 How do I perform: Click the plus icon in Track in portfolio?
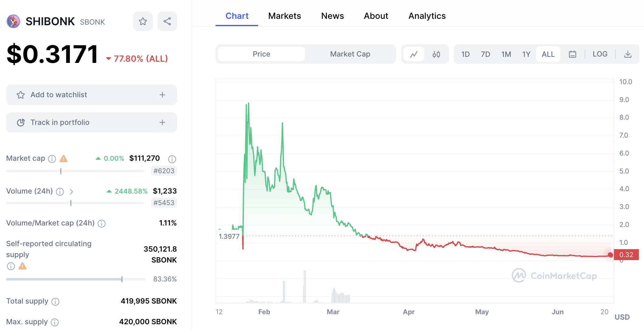[x=162, y=122]
